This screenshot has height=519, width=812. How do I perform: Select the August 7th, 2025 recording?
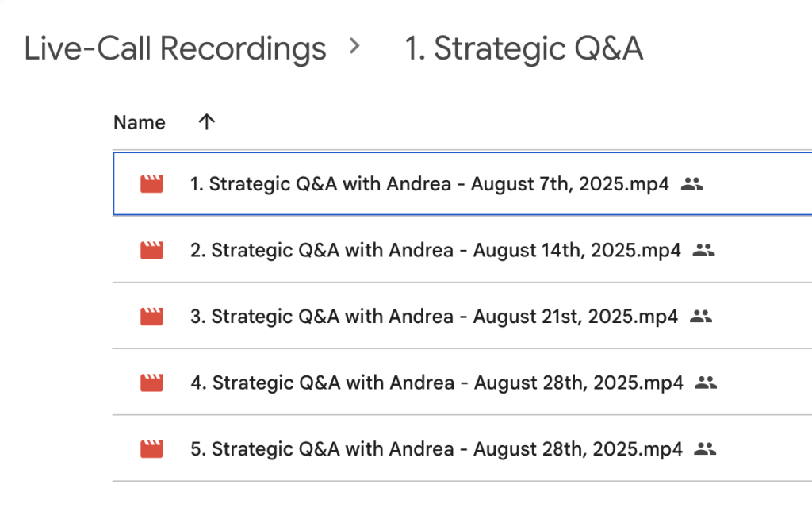pos(429,185)
